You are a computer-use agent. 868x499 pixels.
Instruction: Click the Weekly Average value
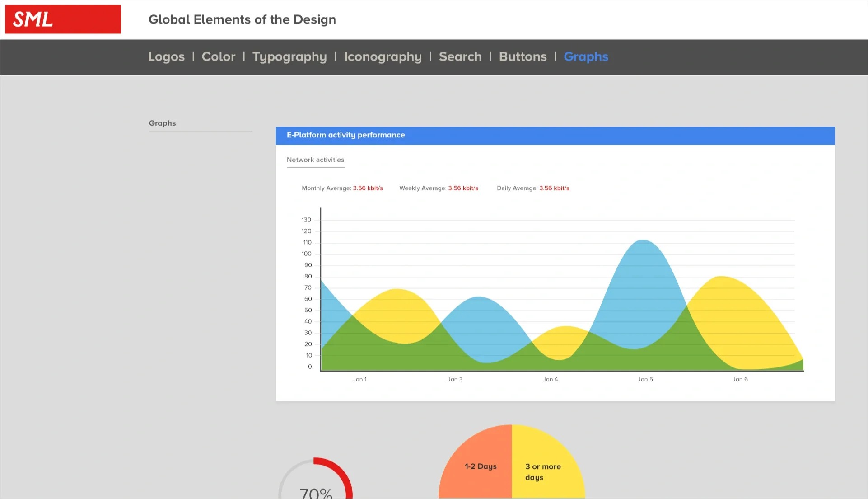[x=463, y=188]
